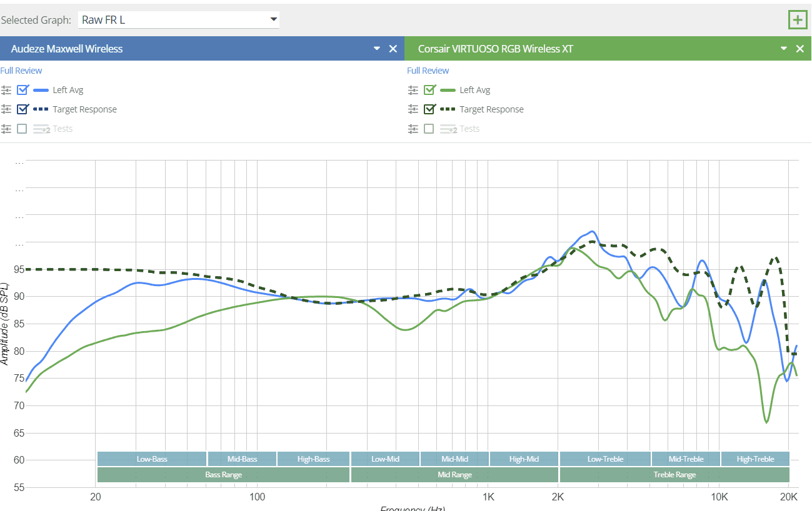Uncheck Audeze Left Avg checkbox
The height and width of the screenshot is (511, 812).
coord(23,90)
